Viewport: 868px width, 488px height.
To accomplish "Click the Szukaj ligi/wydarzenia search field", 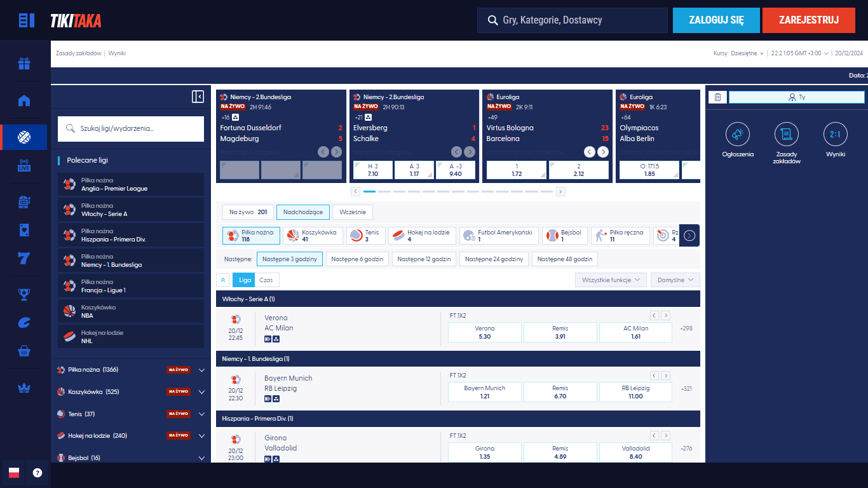I will [131, 128].
